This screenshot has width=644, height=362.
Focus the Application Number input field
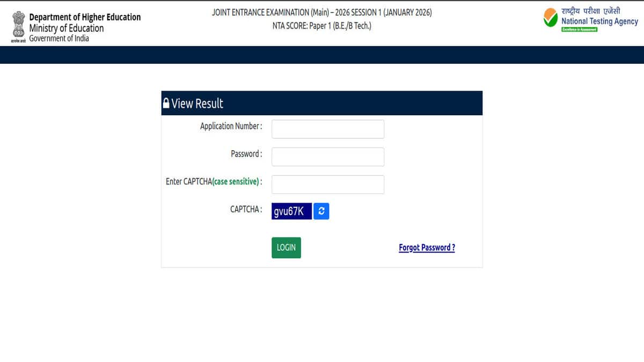328,129
